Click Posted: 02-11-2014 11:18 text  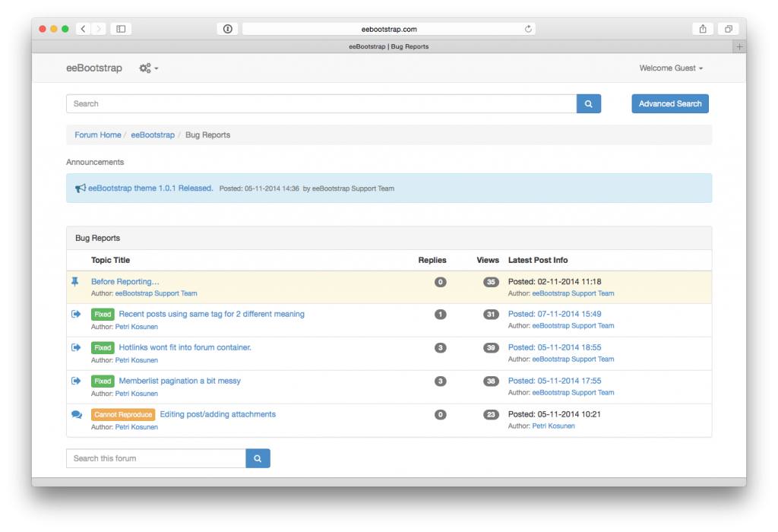coord(554,281)
